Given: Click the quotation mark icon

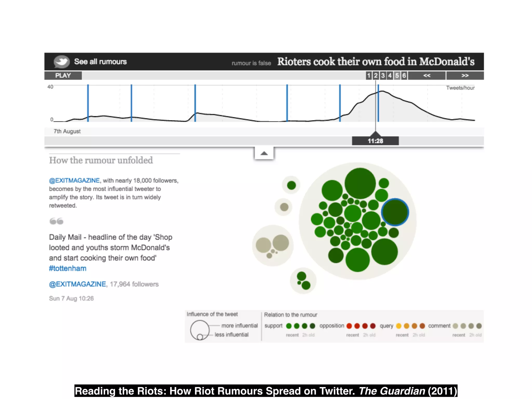Looking at the screenshot, I should point(56,221).
